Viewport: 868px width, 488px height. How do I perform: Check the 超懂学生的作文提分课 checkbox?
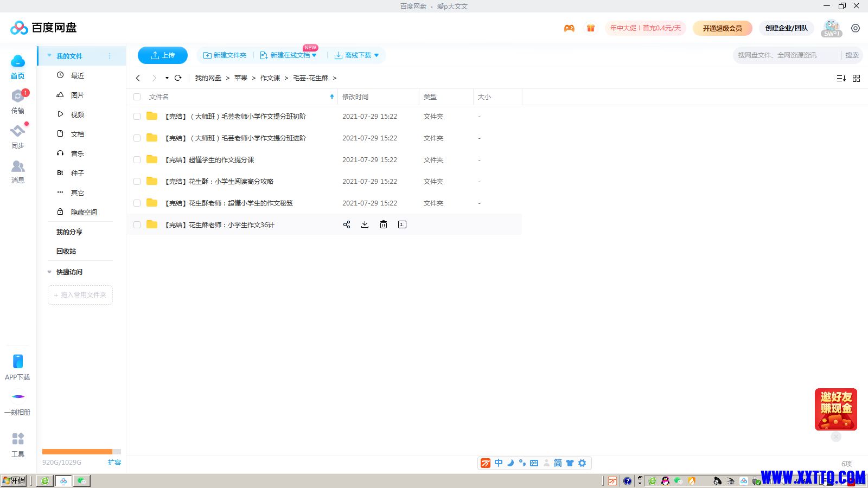pos(137,160)
